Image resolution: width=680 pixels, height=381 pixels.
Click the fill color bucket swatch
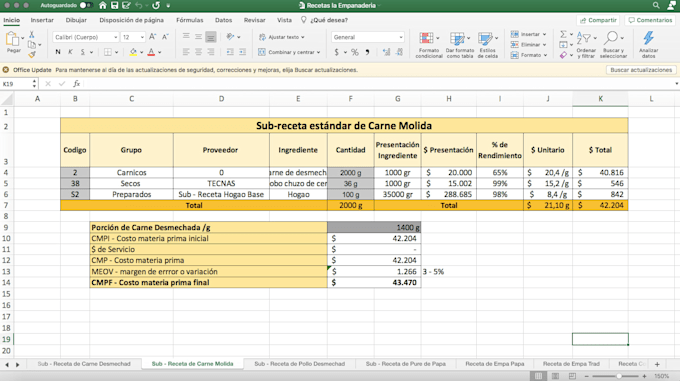133,52
